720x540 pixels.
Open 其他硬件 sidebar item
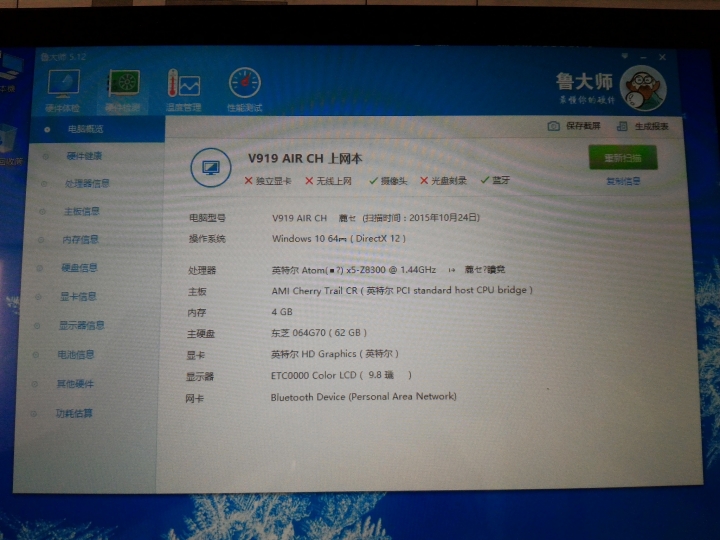point(75,383)
